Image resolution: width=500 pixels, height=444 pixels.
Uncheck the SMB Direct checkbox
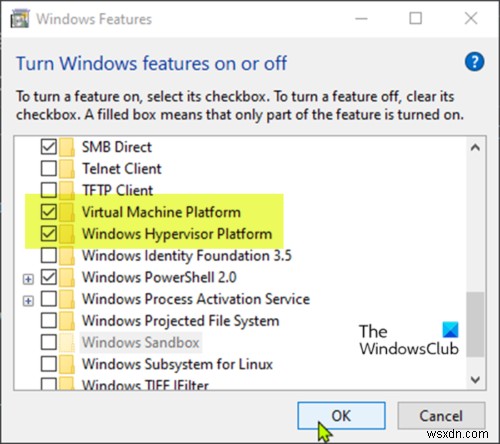49,147
